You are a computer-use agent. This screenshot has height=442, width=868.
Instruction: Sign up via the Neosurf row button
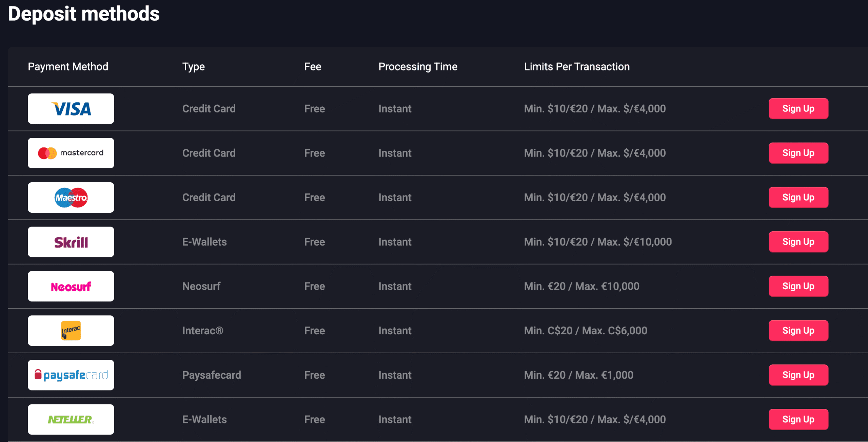(798, 286)
